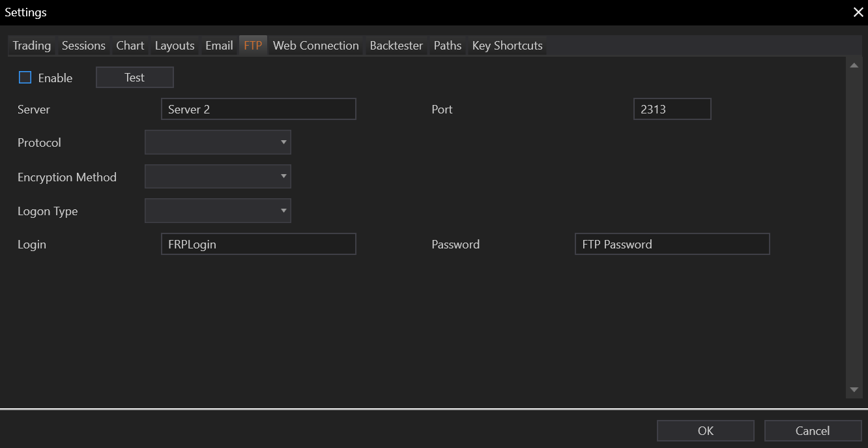Select the Layouts tab

(175, 46)
